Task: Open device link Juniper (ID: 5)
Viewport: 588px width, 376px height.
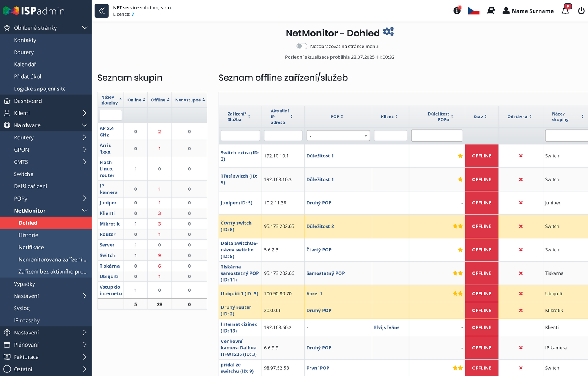Action: [236, 203]
